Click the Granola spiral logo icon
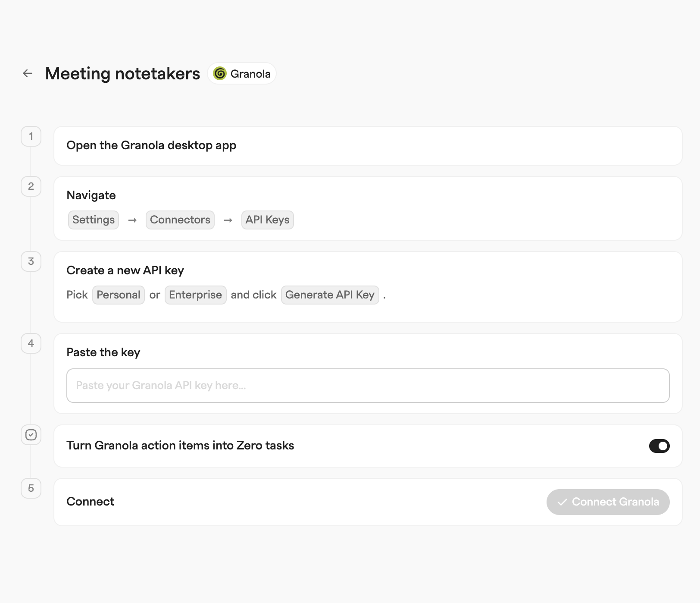 tap(220, 73)
